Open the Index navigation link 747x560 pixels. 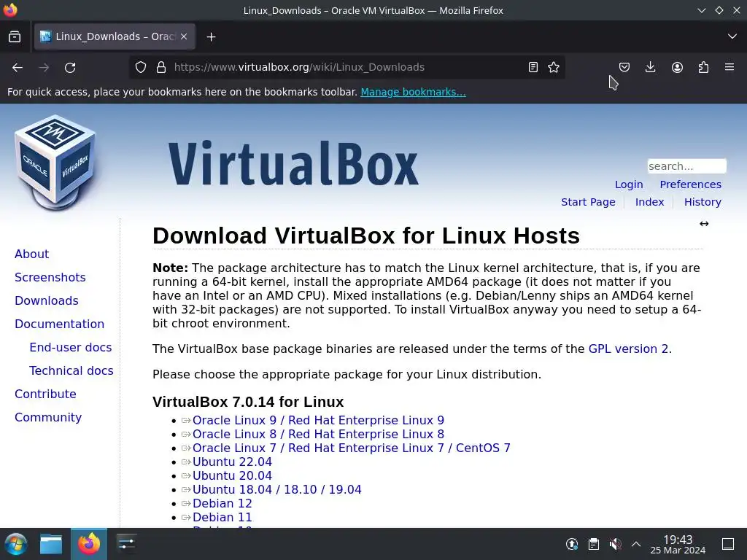[x=649, y=202]
